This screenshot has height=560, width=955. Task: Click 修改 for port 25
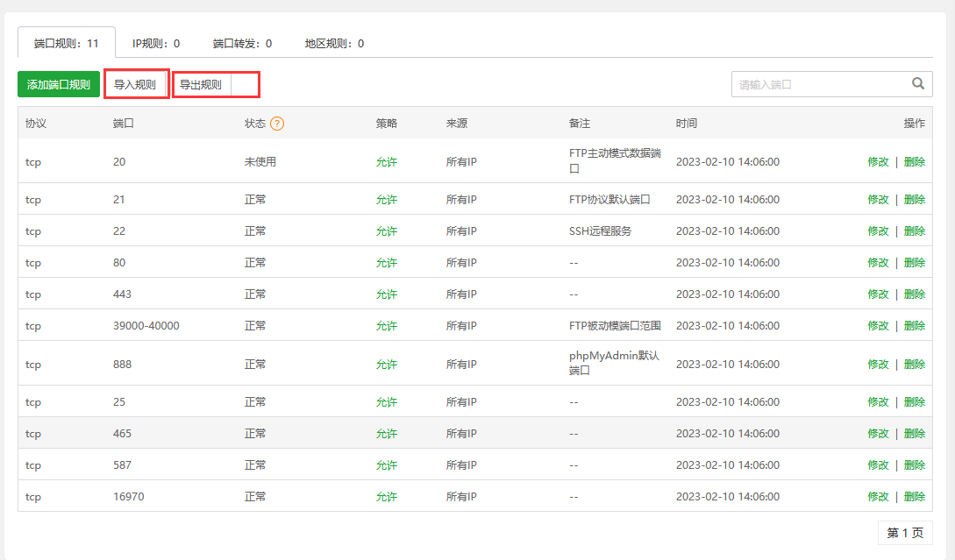878,401
